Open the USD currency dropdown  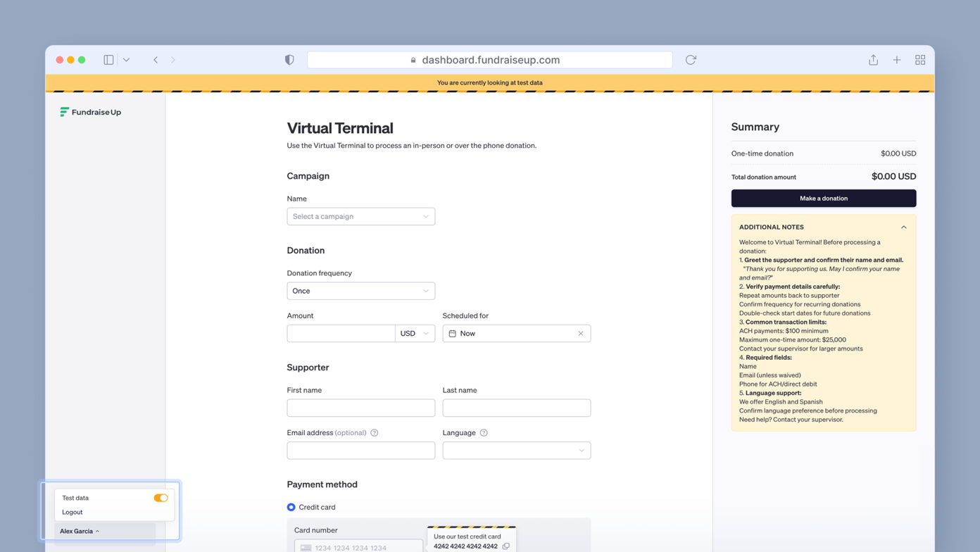(x=415, y=333)
